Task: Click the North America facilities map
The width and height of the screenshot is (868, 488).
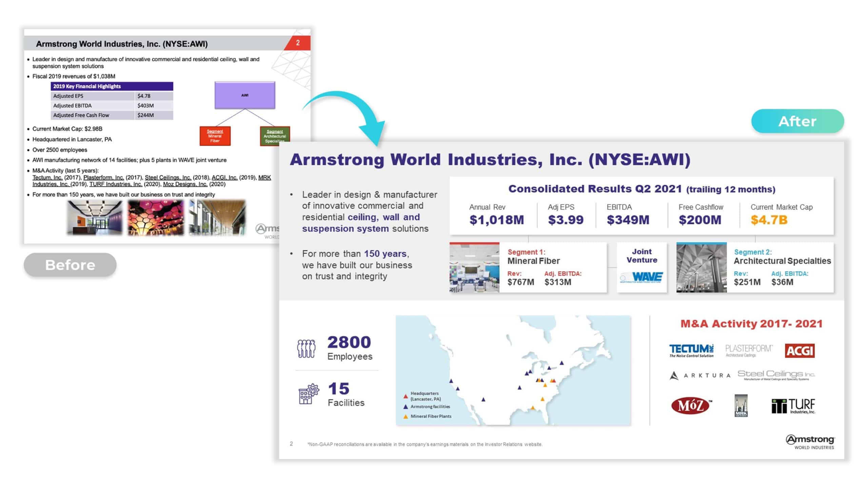Action: 513,370
